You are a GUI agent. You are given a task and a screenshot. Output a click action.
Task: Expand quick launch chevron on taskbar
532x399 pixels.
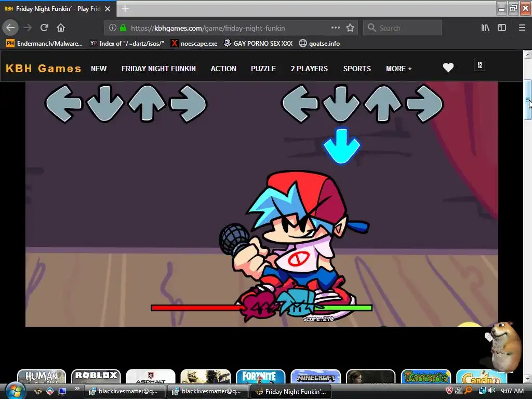[77, 389]
